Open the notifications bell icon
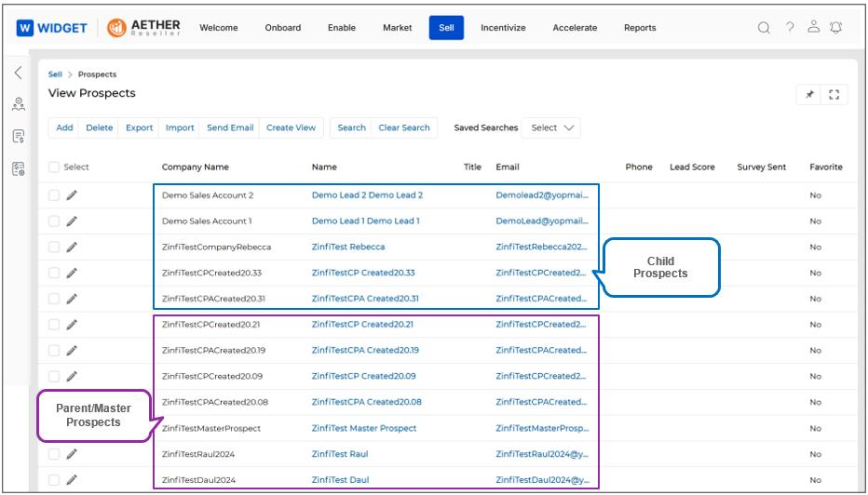Viewport: 868px width, 495px height. coord(836,27)
